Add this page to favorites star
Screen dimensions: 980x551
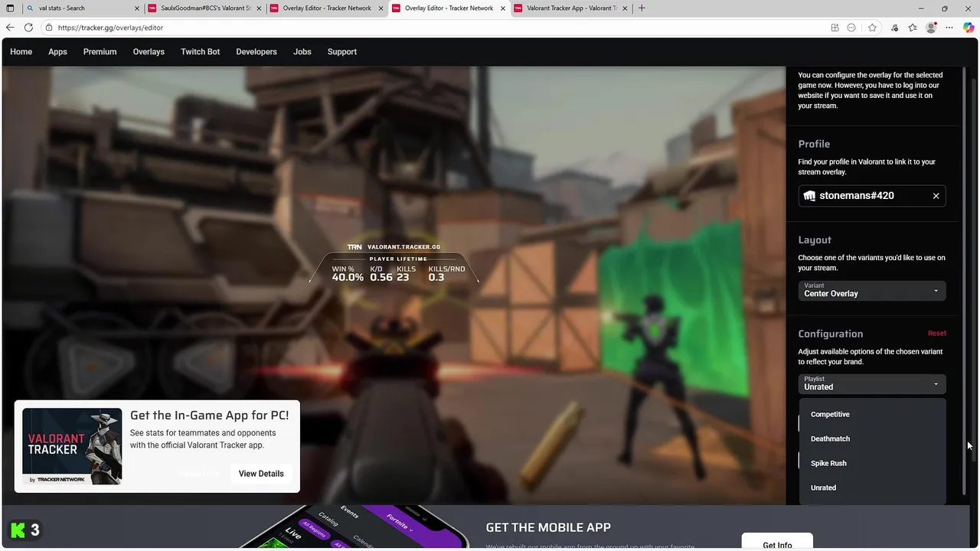(872, 28)
